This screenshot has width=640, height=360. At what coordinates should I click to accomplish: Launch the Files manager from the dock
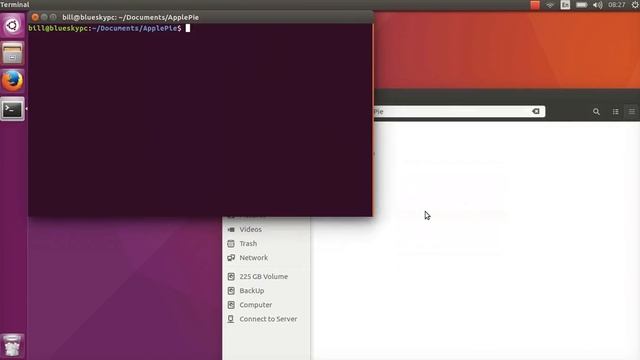(12, 53)
